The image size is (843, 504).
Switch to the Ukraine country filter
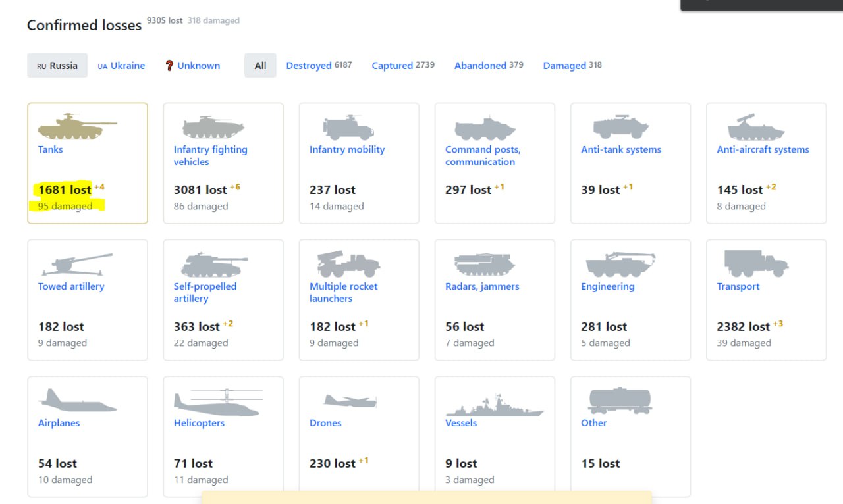[x=121, y=66]
